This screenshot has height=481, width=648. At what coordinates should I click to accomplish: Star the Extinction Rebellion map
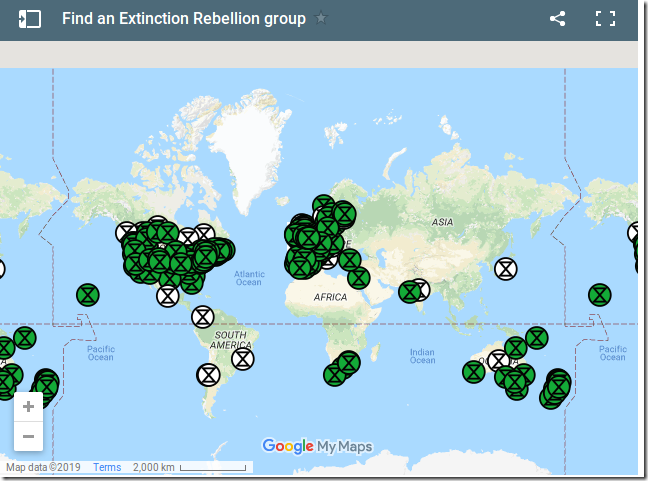coord(321,18)
